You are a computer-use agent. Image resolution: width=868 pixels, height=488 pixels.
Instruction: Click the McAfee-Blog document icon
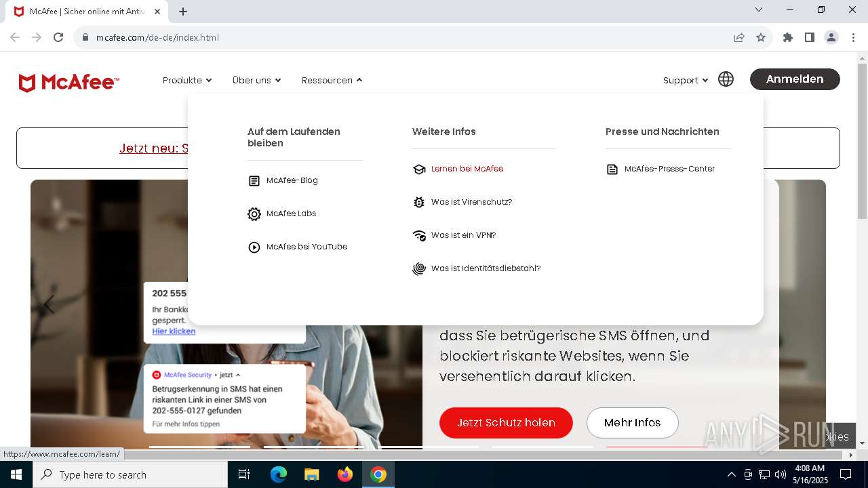tap(254, 181)
